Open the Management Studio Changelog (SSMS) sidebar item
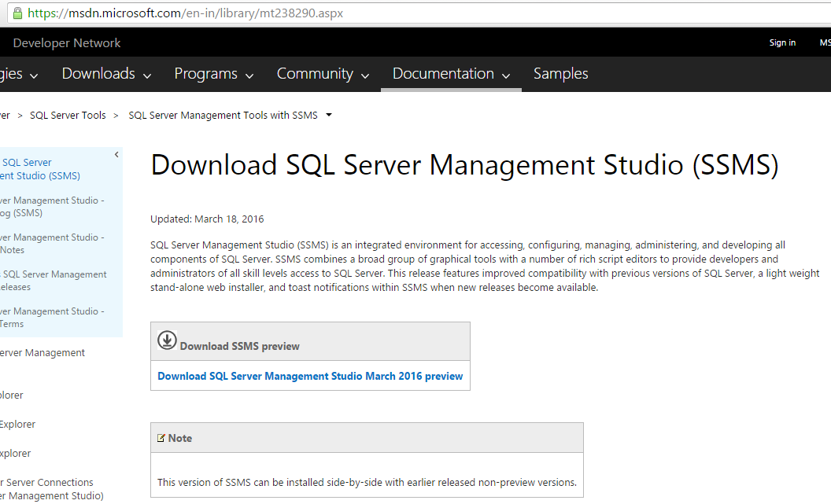The height and width of the screenshot is (504, 831). (x=52, y=207)
